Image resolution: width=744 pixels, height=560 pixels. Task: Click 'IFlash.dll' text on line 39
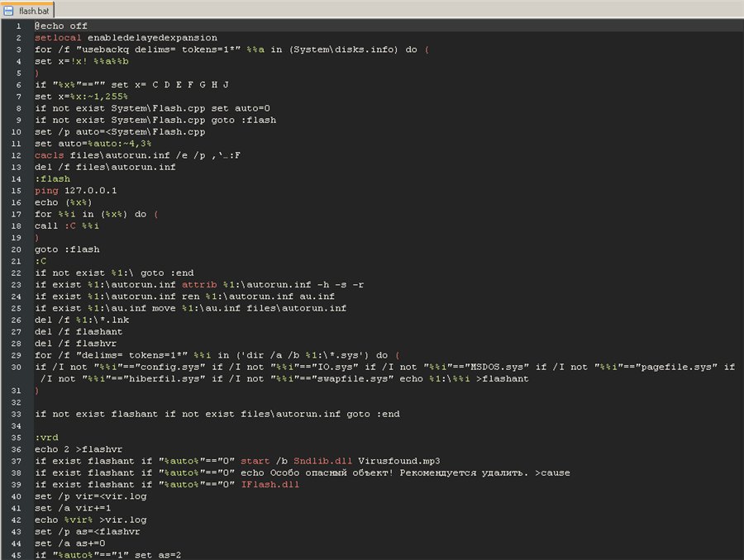[x=270, y=485]
